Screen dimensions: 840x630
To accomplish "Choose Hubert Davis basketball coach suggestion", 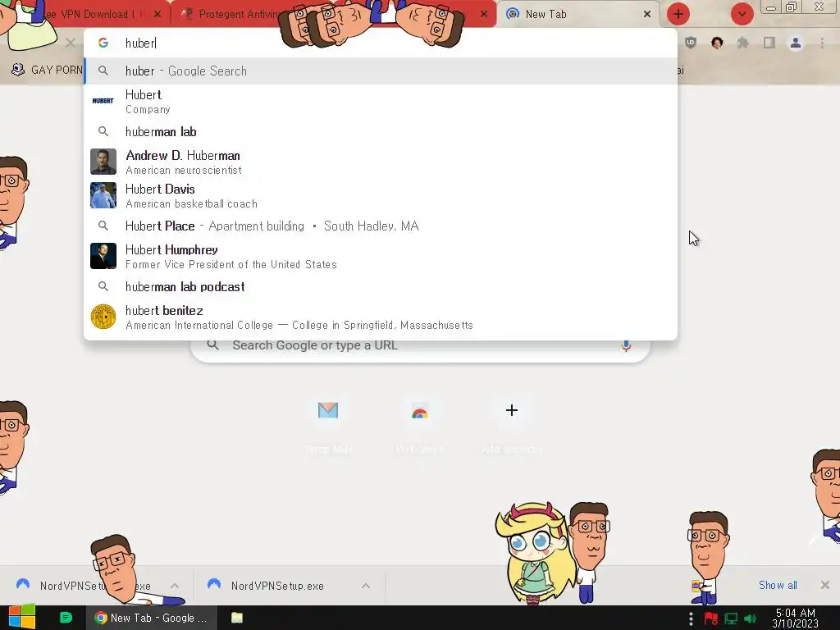I will [x=381, y=195].
